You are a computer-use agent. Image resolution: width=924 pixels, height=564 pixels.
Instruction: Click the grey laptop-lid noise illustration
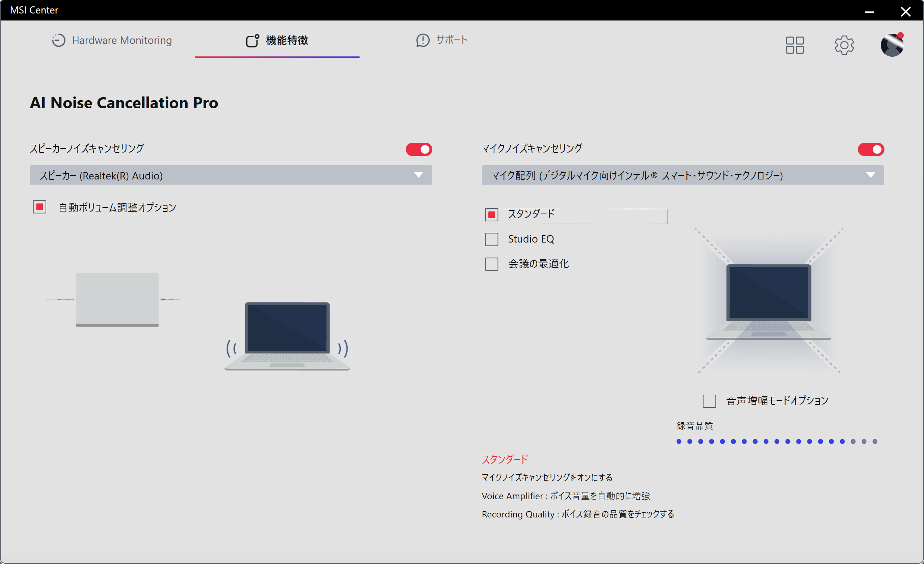[117, 300]
